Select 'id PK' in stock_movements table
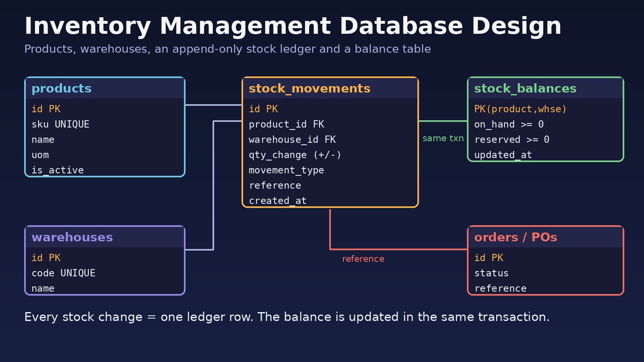644x362 pixels. point(263,109)
